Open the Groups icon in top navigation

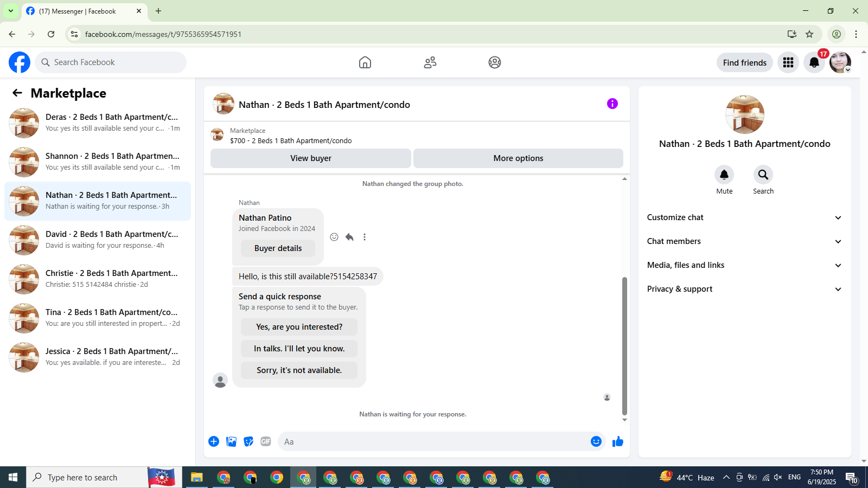click(495, 62)
